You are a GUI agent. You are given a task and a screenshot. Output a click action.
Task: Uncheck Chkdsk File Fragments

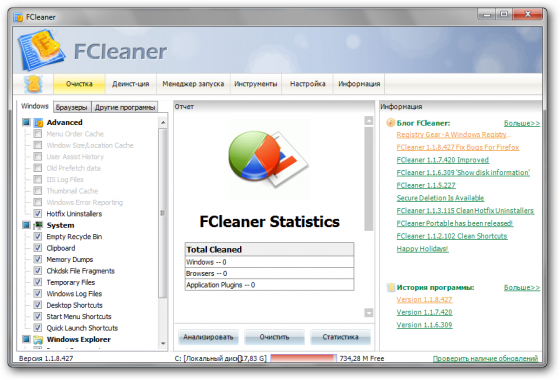38,271
